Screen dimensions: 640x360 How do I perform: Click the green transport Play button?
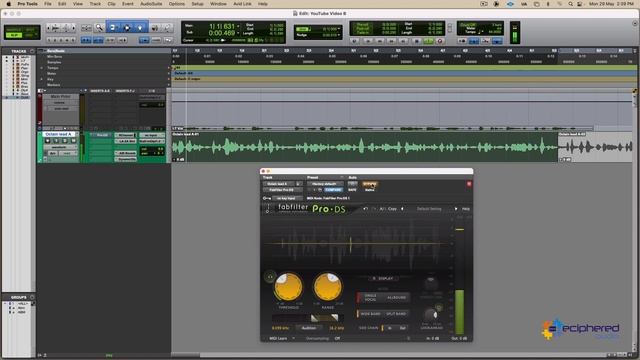(428, 41)
